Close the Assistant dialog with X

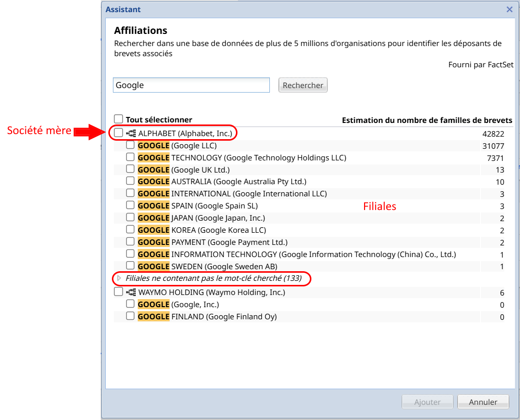pyautogui.click(x=509, y=9)
